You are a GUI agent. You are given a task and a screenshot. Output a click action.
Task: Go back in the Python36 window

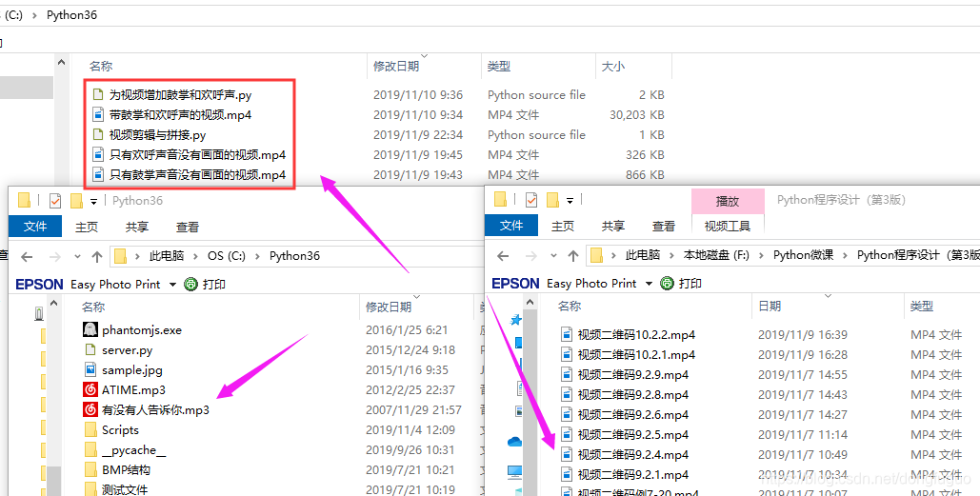click(x=27, y=256)
